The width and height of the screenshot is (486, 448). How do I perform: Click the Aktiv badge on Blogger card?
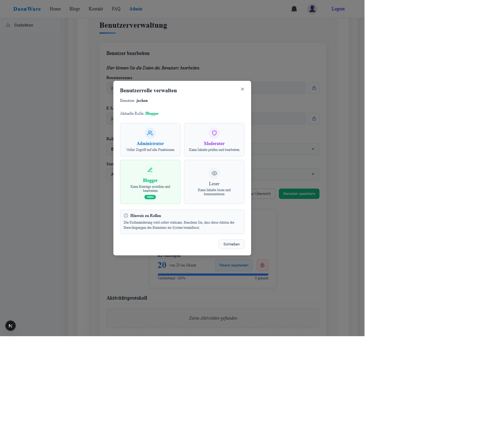[150, 197]
